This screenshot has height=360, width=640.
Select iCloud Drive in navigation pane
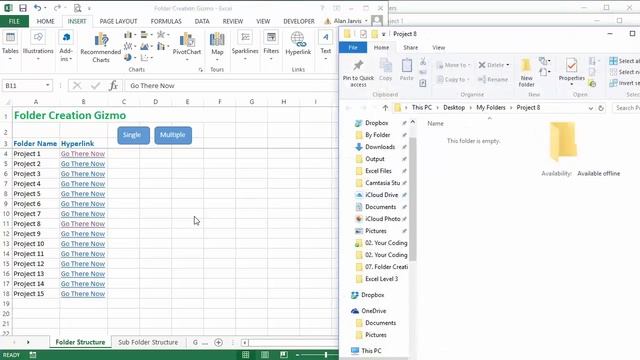[381, 195]
